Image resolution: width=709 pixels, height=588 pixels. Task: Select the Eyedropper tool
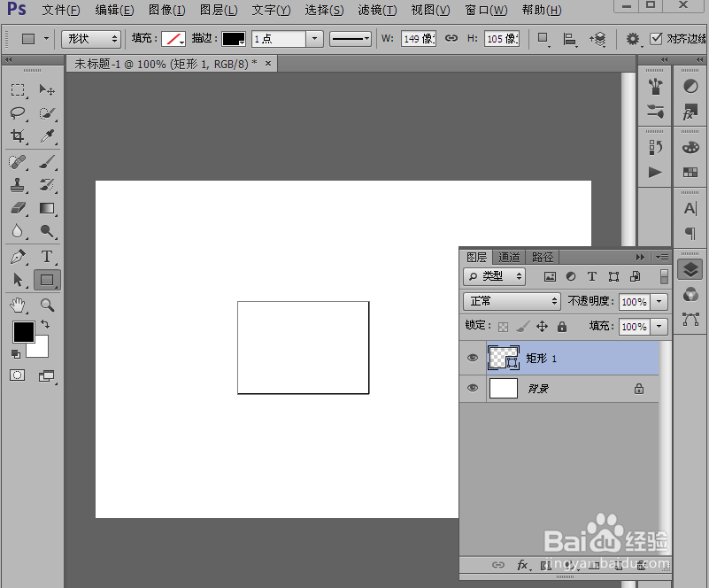tap(47, 135)
